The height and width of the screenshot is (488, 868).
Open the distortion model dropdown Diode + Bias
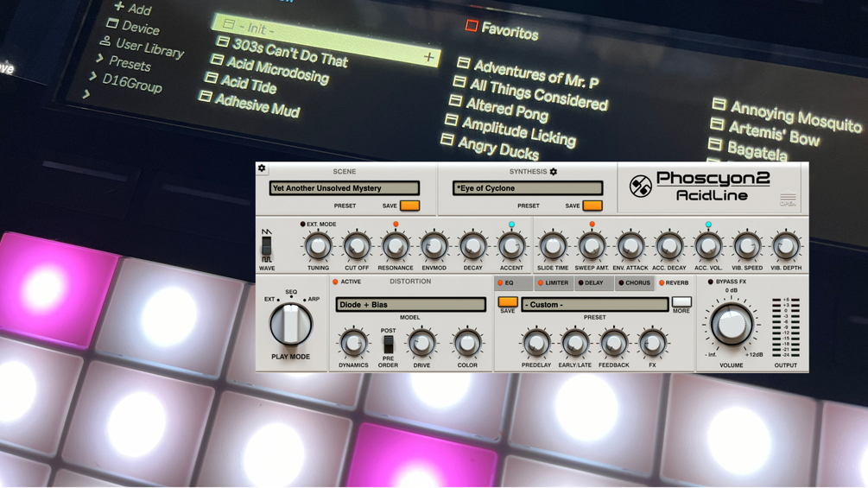(x=410, y=304)
